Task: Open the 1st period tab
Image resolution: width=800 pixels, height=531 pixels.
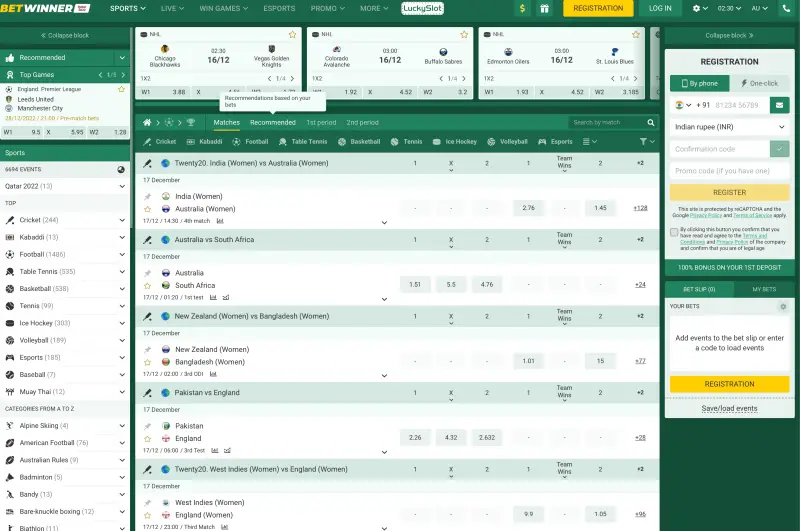Action: pos(321,122)
